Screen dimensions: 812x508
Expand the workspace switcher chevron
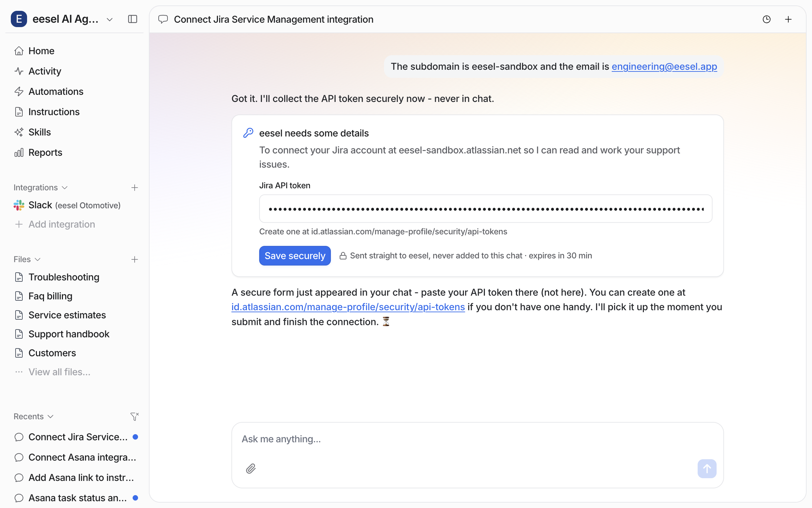110,20
